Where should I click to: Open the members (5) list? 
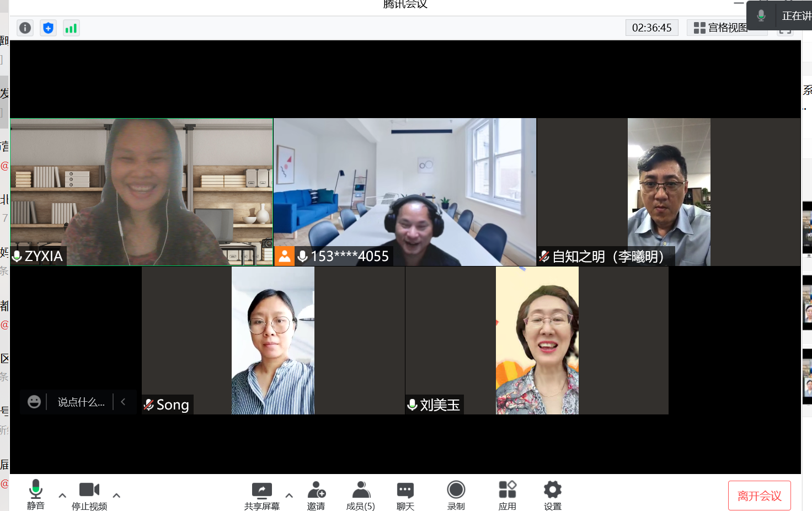click(361, 495)
